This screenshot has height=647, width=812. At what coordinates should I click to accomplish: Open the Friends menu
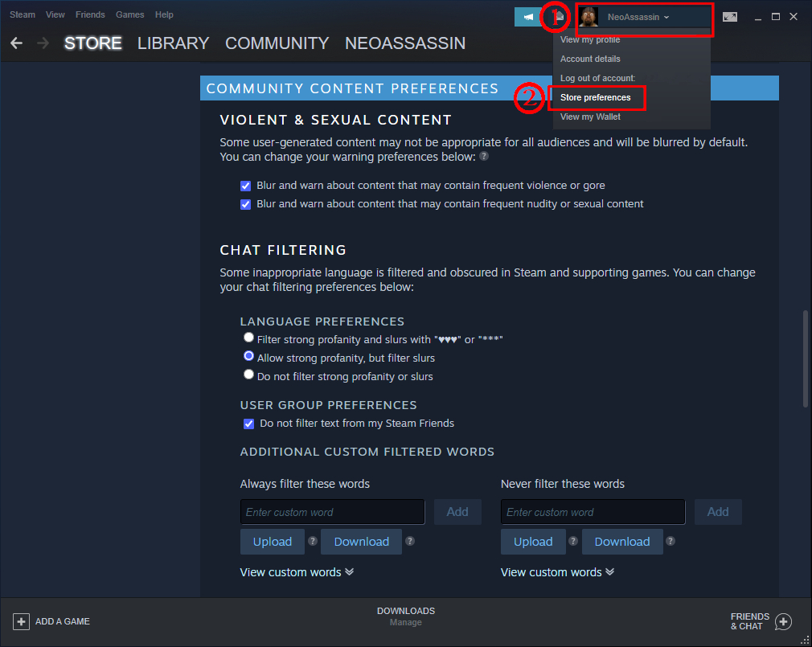tap(90, 14)
